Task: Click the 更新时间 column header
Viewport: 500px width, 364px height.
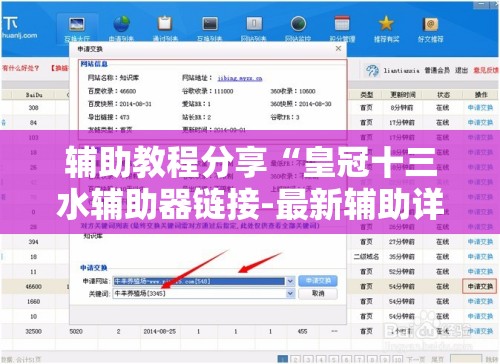Action: (x=403, y=95)
